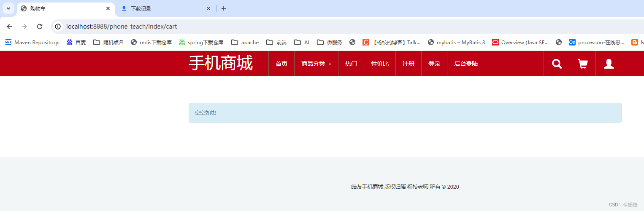Open the 注册 navbar link
Image resolution: width=644 pixels, height=211 pixels.
(x=409, y=64)
